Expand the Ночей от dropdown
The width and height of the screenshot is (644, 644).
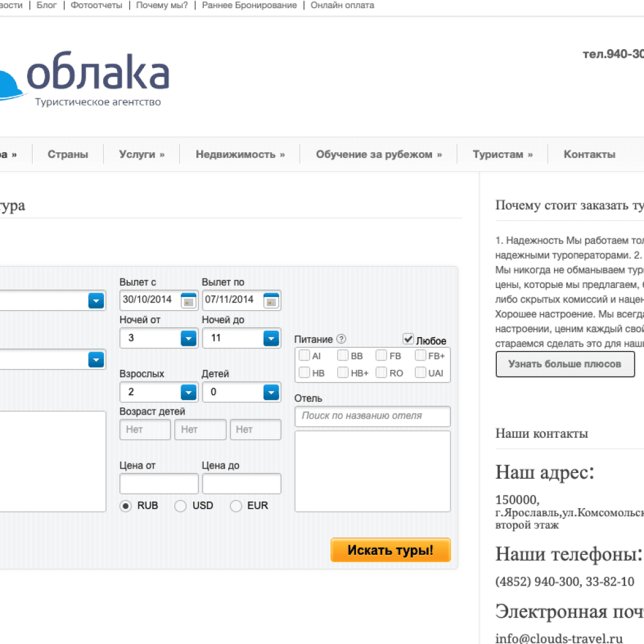[x=189, y=338]
